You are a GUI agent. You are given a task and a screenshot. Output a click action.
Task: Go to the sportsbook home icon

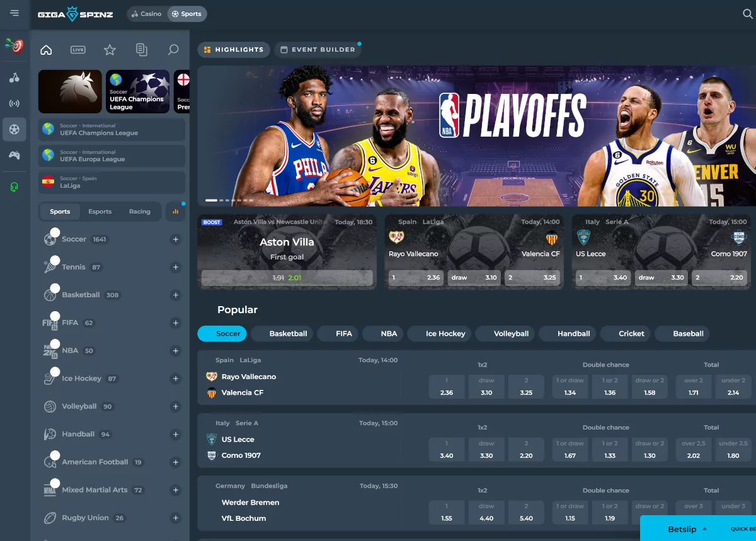coord(46,50)
